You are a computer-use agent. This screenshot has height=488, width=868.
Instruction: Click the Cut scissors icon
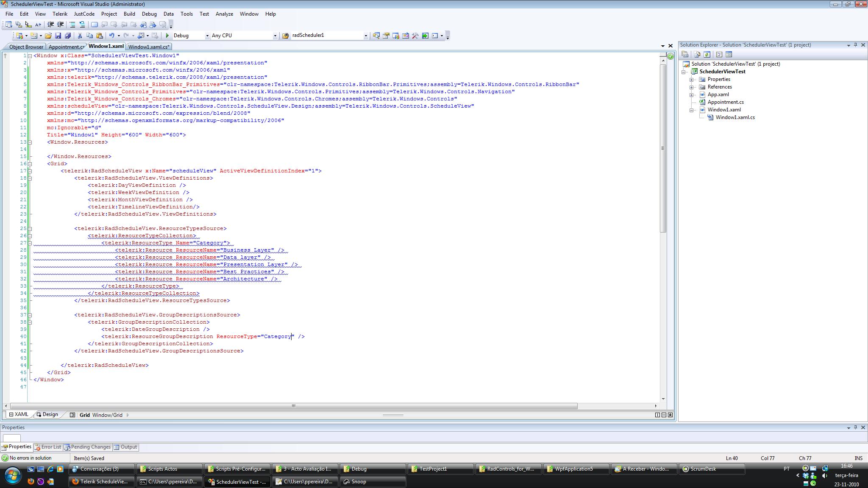tap(80, 36)
